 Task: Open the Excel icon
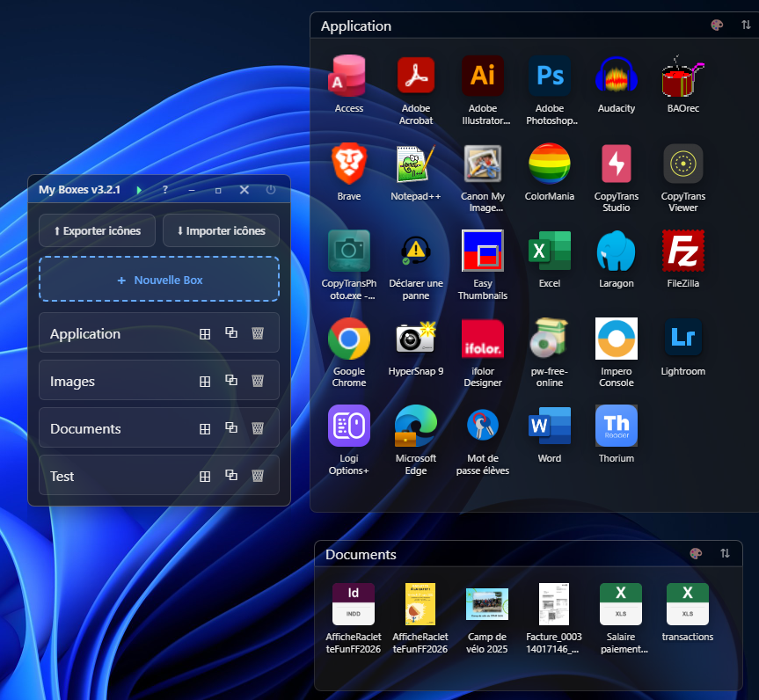pyautogui.click(x=550, y=251)
